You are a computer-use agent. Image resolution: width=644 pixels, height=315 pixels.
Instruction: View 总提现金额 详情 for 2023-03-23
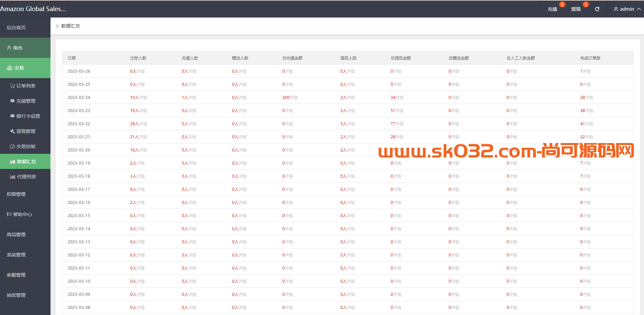click(399, 111)
